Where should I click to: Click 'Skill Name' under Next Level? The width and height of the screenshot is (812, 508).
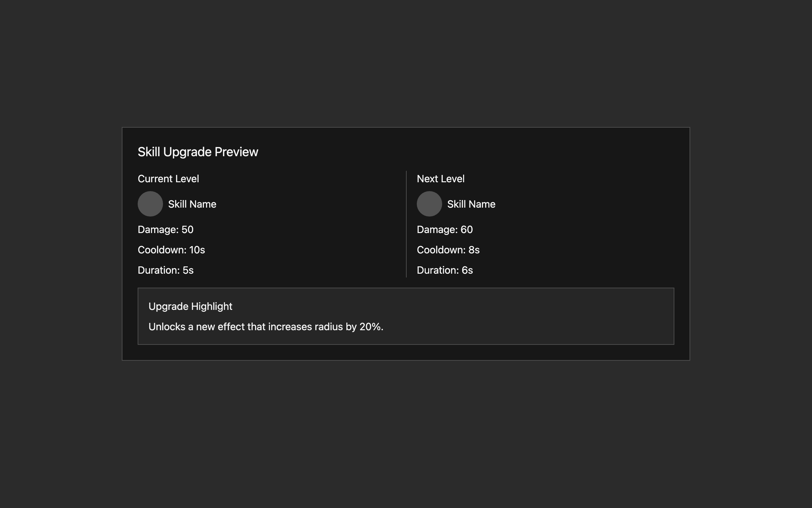point(471,204)
